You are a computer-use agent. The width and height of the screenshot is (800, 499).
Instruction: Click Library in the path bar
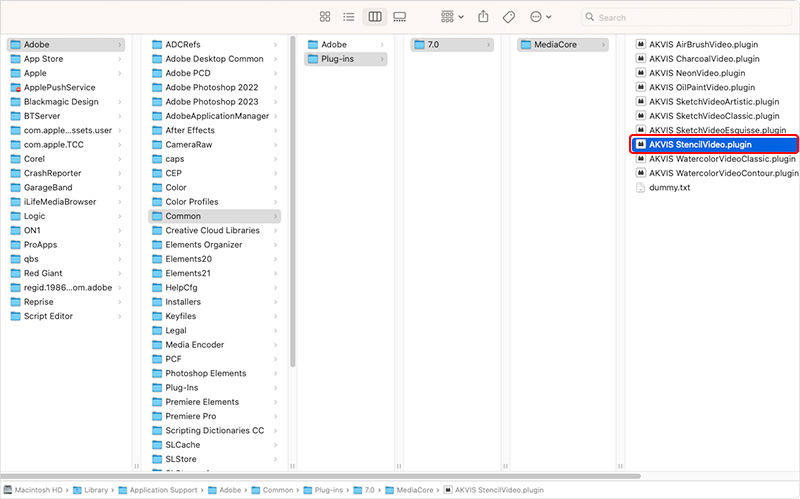point(91,490)
